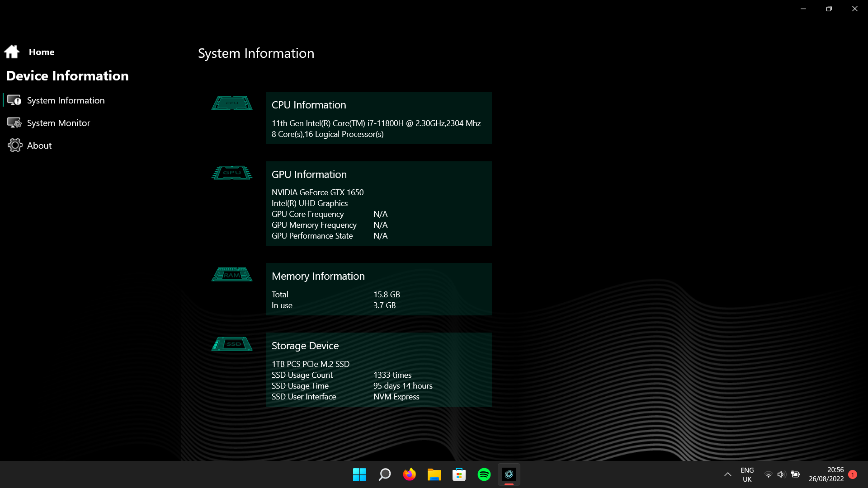Screen dimensions: 868x488
Task: Open File Explorer from taskbar
Action: pyautogui.click(x=434, y=474)
